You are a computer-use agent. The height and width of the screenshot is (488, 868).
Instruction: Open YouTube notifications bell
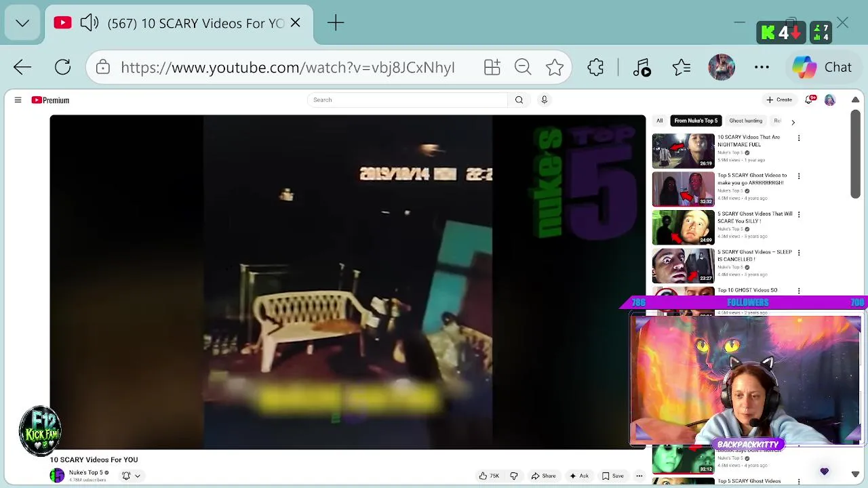point(810,100)
